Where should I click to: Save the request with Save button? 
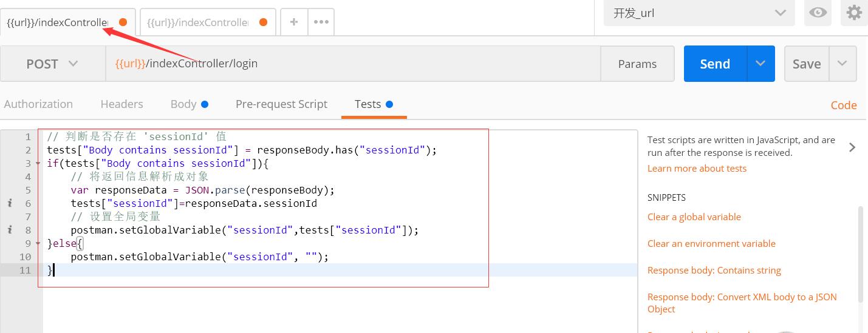(x=807, y=64)
